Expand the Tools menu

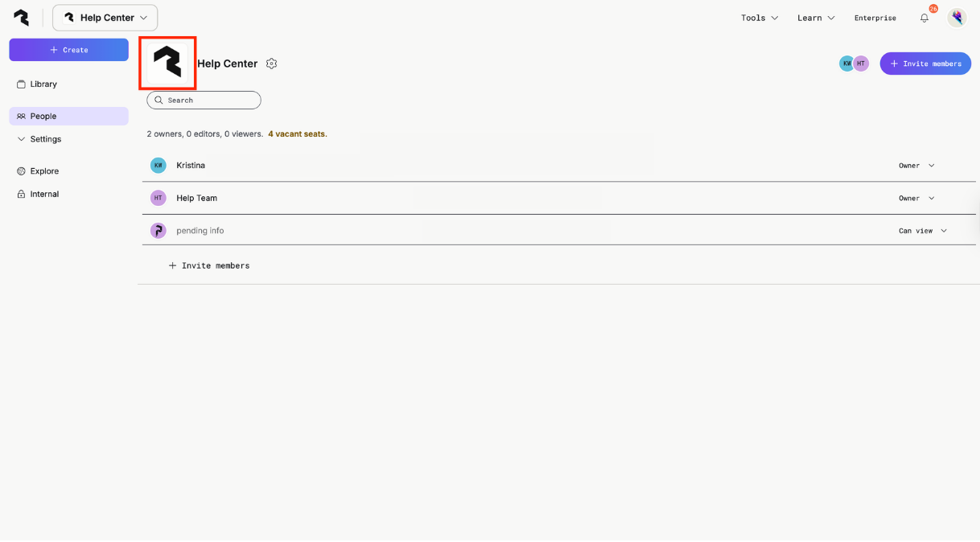coord(760,18)
